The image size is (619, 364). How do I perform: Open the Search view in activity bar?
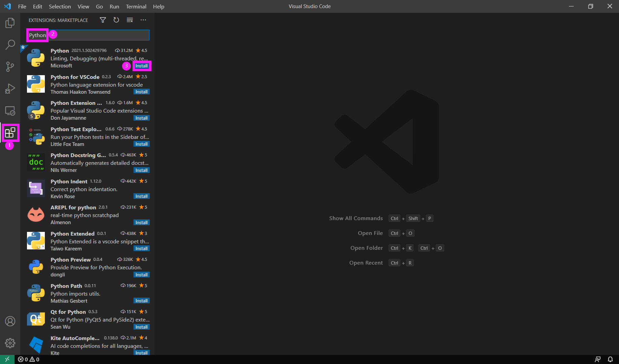click(x=10, y=44)
